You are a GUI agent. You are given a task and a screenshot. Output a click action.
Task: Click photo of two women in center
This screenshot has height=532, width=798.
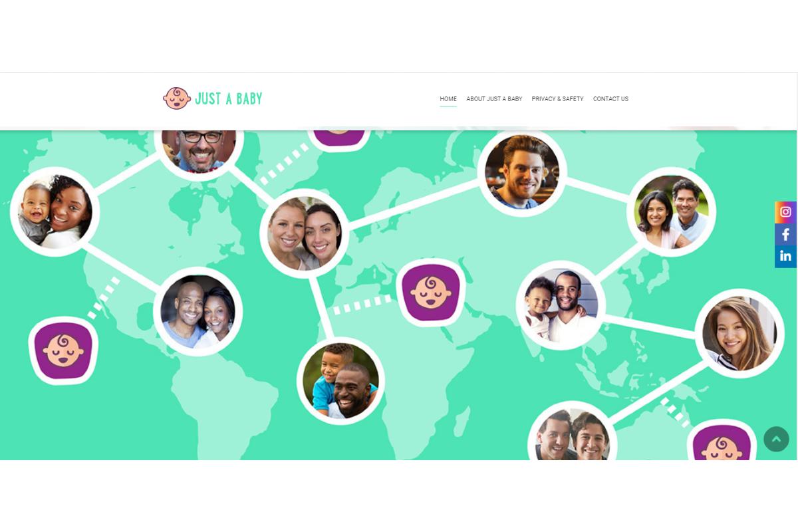305,233
